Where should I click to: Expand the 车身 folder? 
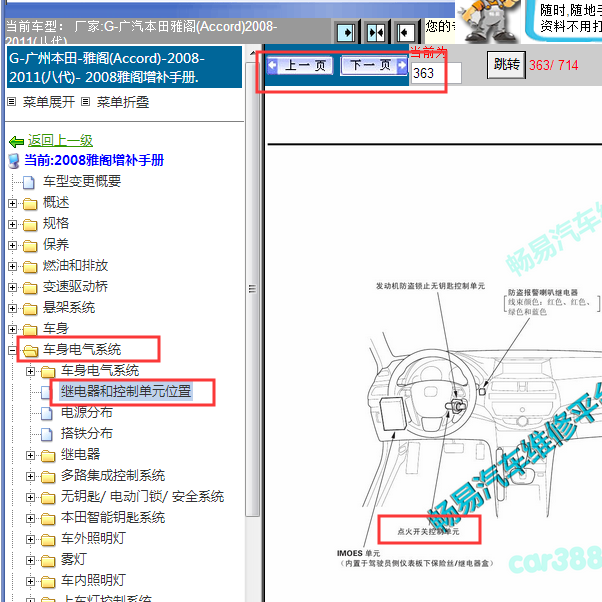[x=12, y=329]
